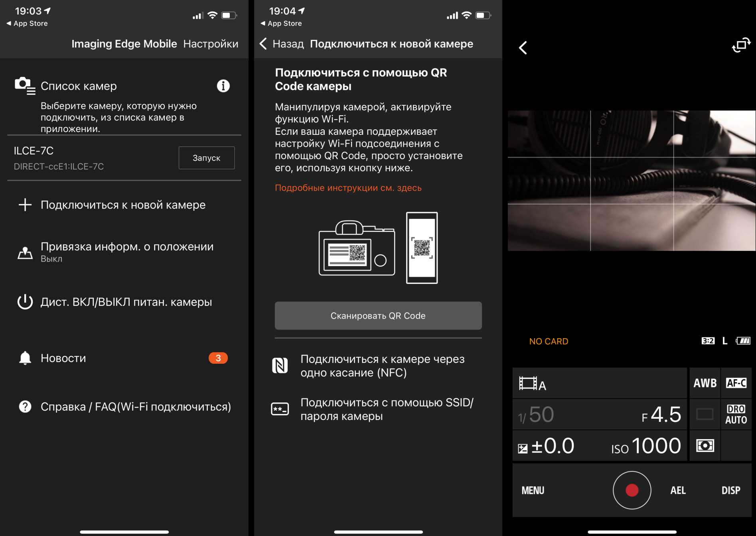Viewport: 756px width, 536px height.
Task: Choose connect via SSID/password option
Action: [x=386, y=409]
